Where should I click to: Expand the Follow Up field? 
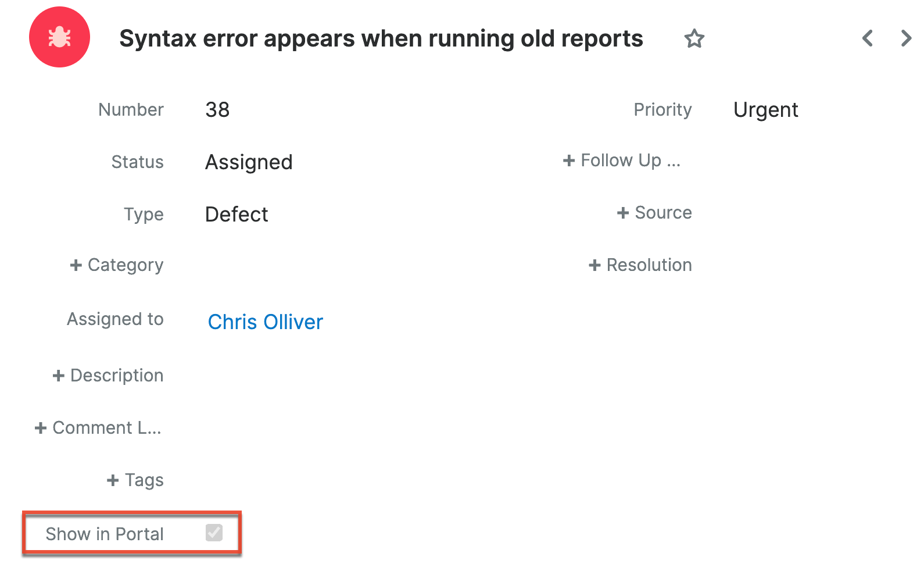click(622, 160)
